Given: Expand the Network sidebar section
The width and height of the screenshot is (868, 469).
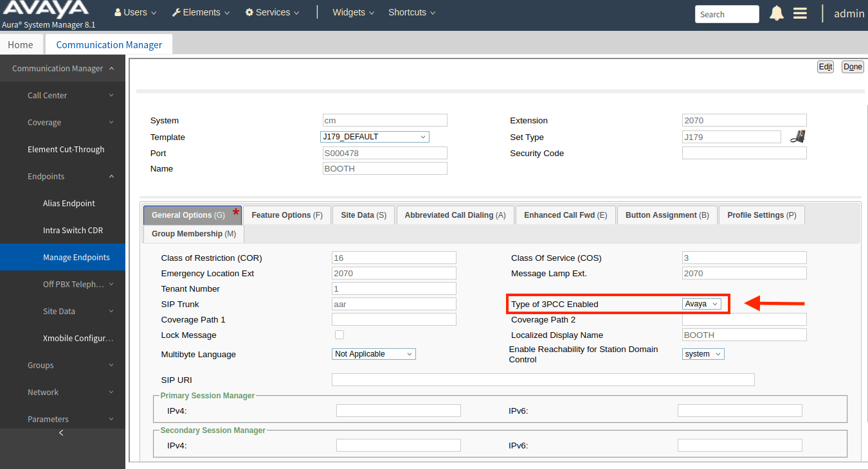Looking at the screenshot, I should [x=62, y=392].
